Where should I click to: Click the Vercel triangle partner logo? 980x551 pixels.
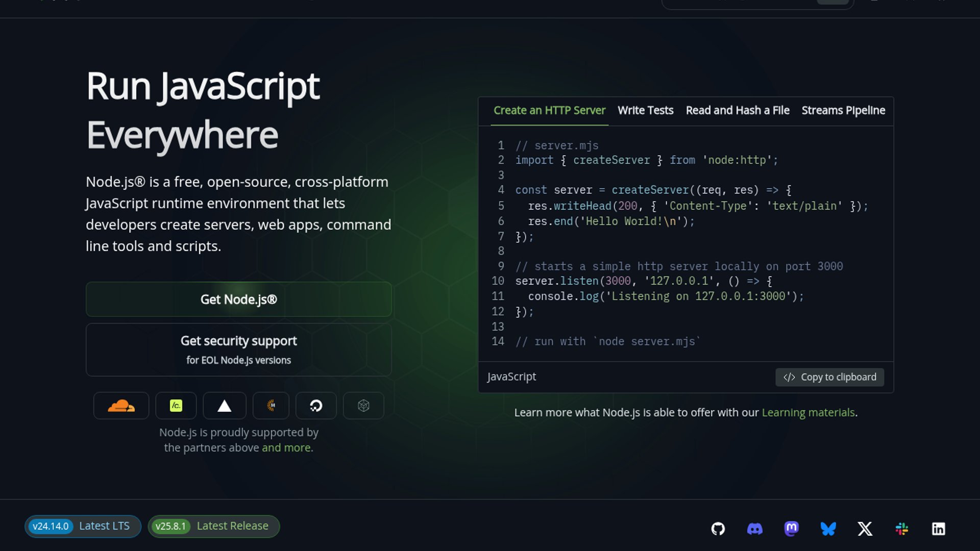224,406
